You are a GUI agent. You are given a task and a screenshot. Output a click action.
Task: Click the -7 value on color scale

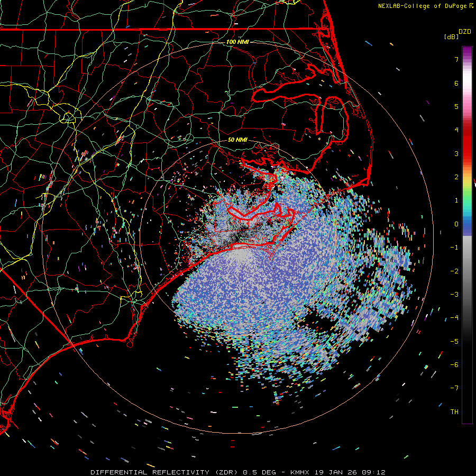click(x=454, y=388)
